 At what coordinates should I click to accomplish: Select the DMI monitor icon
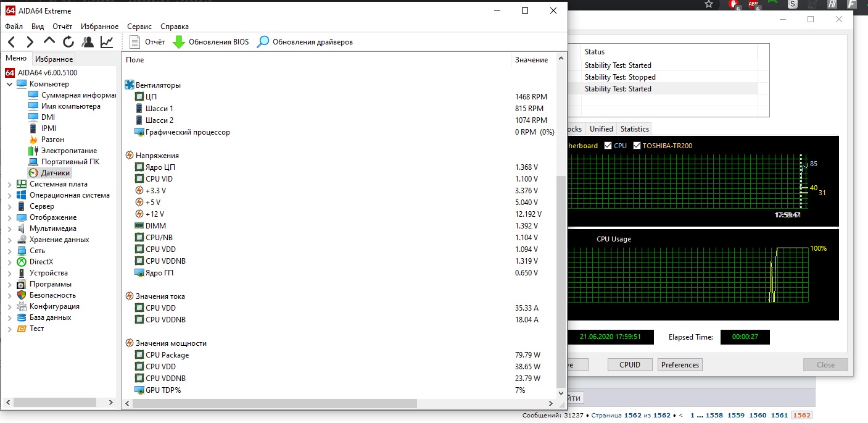33,117
